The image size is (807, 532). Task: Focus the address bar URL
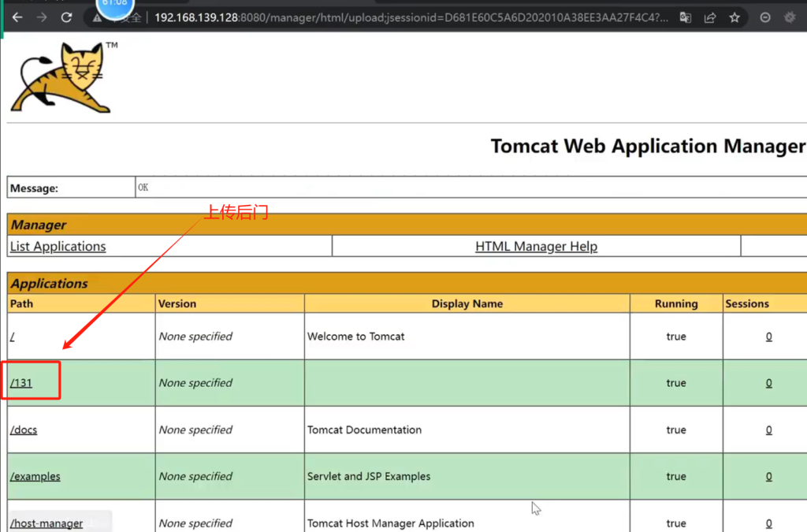click(x=411, y=17)
